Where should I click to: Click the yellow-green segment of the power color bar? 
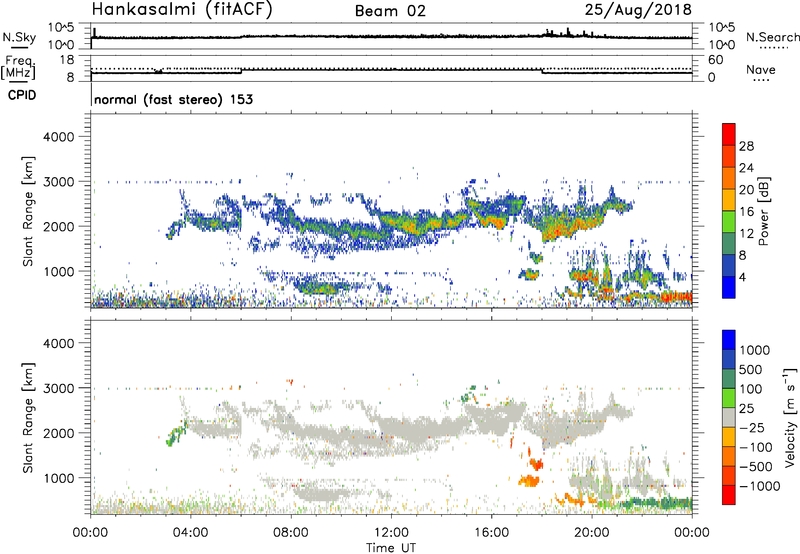tap(729, 222)
